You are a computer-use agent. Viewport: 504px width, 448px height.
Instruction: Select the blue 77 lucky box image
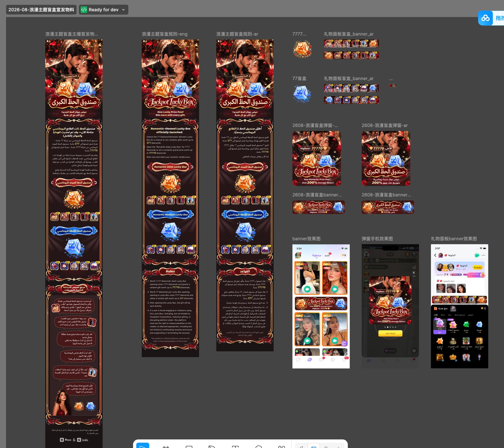(x=302, y=94)
